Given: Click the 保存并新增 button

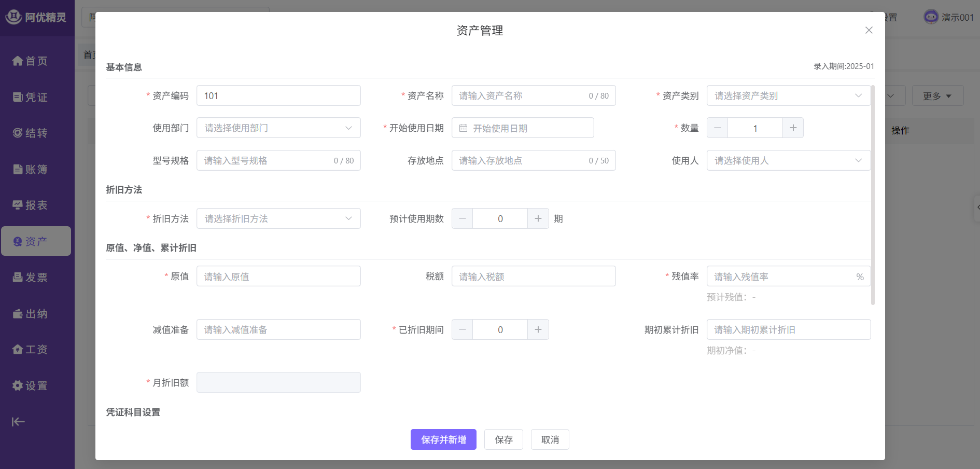Looking at the screenshot, I should click(x=443, y=440).
